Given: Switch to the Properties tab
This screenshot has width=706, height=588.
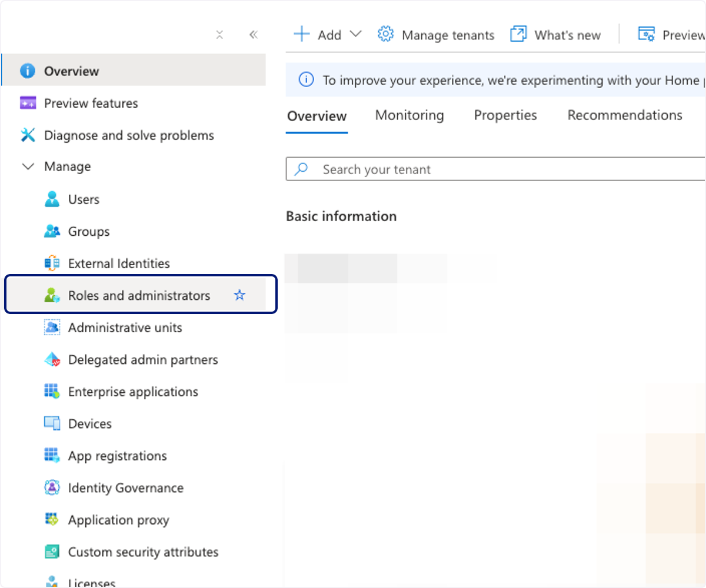Looking at the screenshot, I should point(505,115).
